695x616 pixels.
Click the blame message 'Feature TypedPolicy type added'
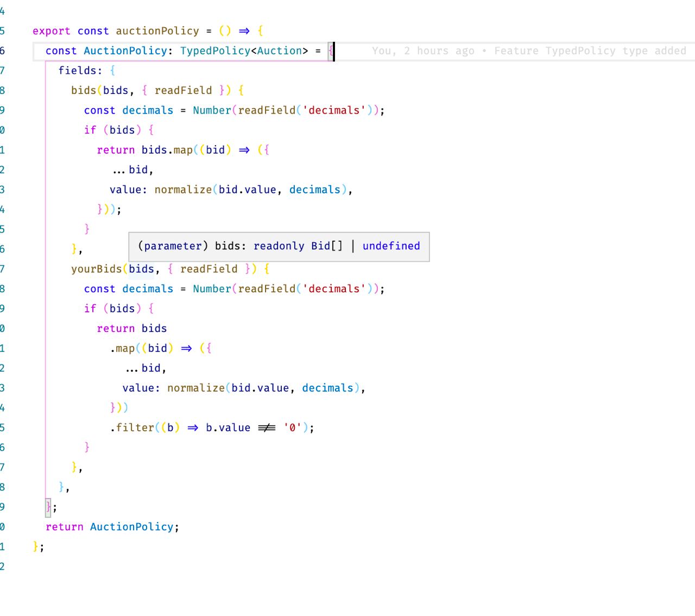(x=590, y=51)
